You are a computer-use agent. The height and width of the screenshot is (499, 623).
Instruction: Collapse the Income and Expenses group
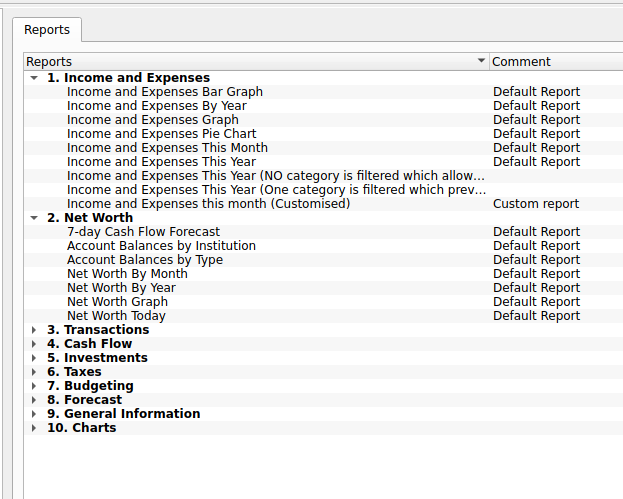point(34,78)
